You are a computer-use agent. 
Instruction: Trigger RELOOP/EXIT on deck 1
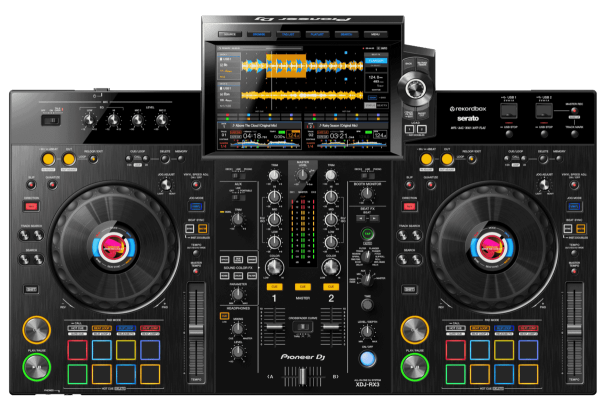[x=93, y=159]
